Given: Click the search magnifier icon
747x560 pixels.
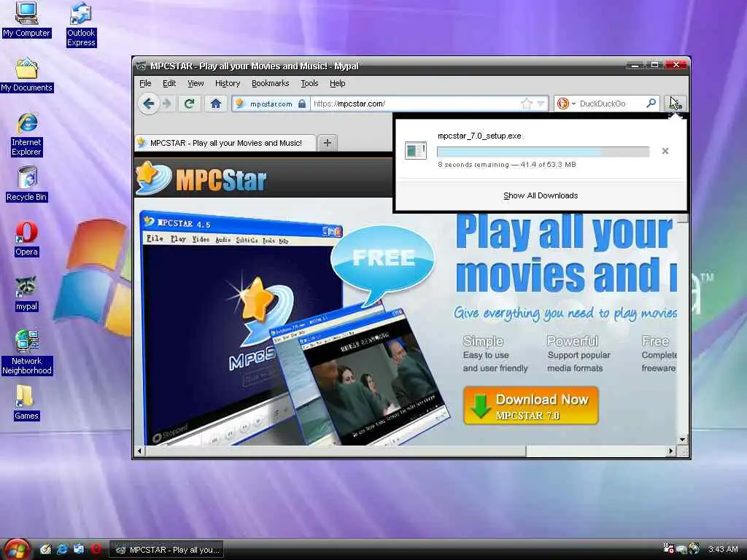Looking at the screenshot, I should coord(651,104).
